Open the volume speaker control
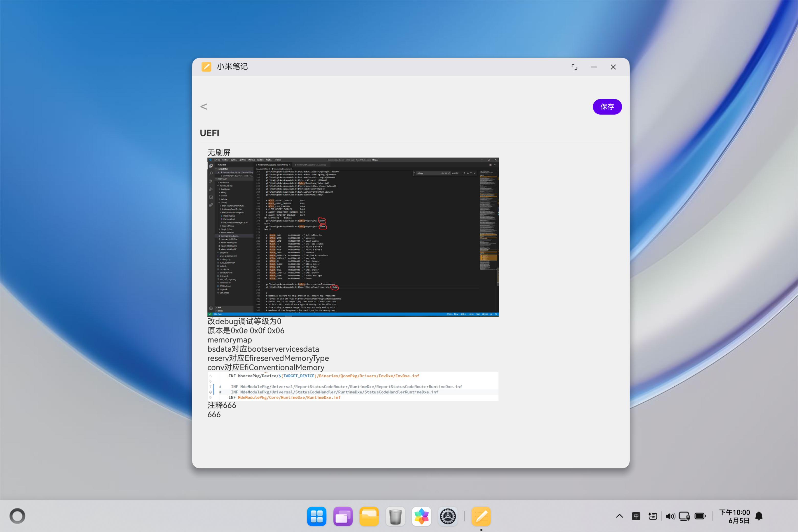The height and width of the screenshot is (532, 798). click(670, 516)
